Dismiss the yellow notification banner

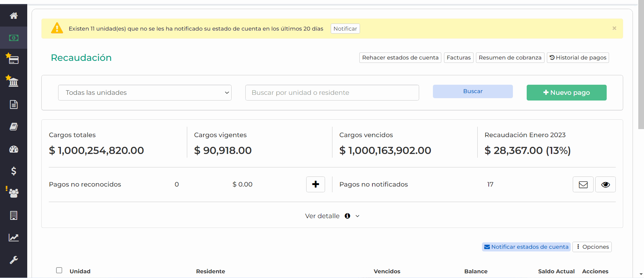click(614, 28)
